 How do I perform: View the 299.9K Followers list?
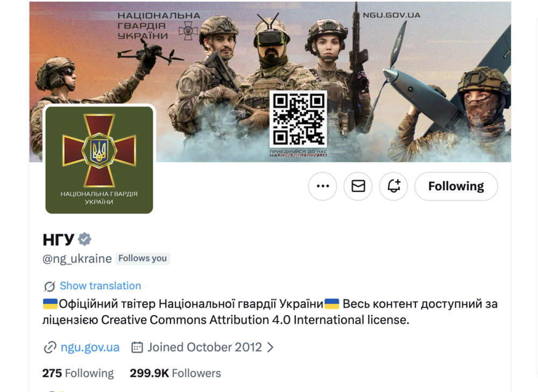tap(175, 373)
